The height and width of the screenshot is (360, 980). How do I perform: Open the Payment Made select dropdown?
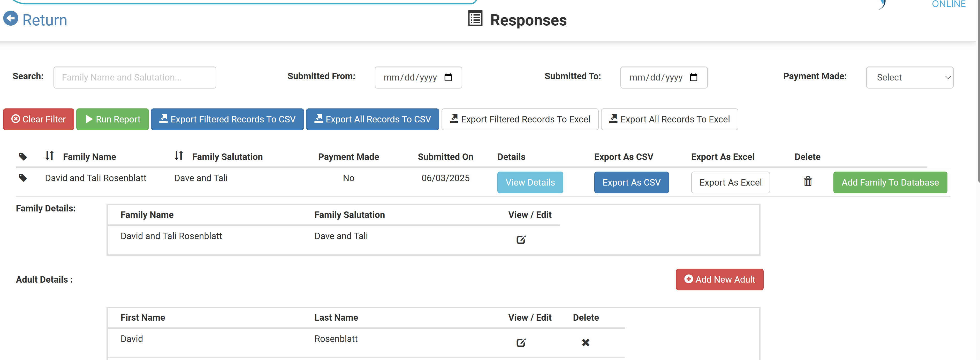pos(909,78)
